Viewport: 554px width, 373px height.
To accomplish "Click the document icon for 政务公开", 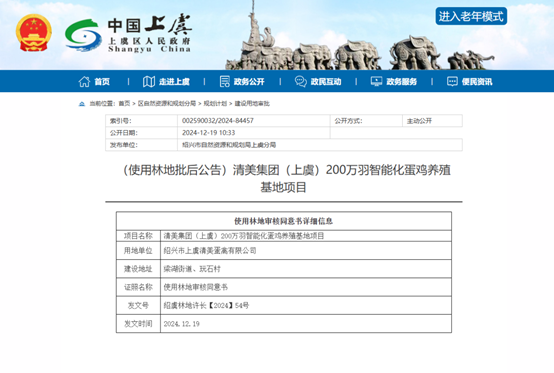I will click(225, 82).
